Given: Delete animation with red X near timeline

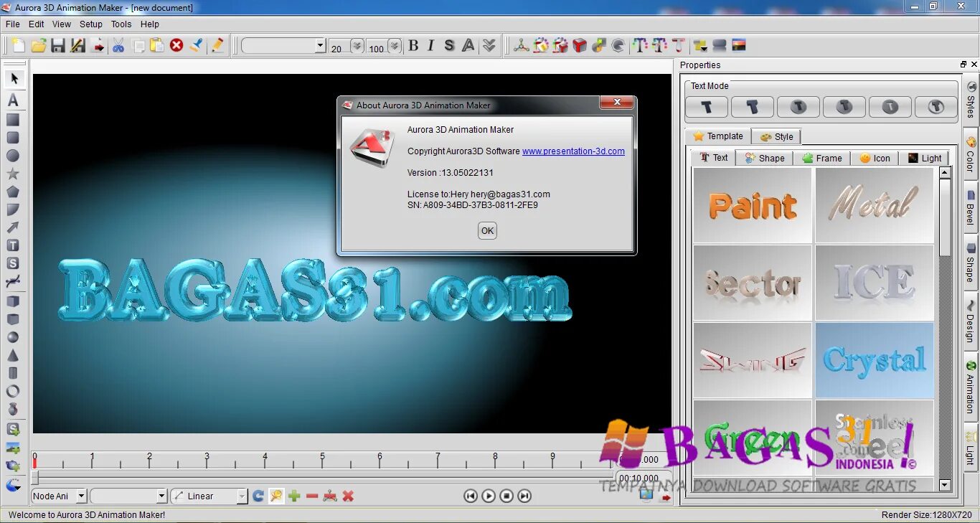Looking at the screenshot, I should tap(348, 496).
